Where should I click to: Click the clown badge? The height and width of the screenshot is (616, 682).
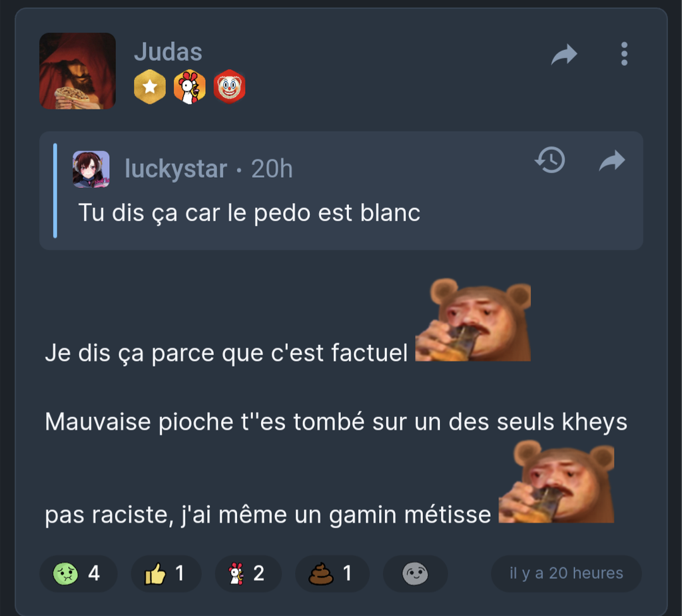coord(230,87)
